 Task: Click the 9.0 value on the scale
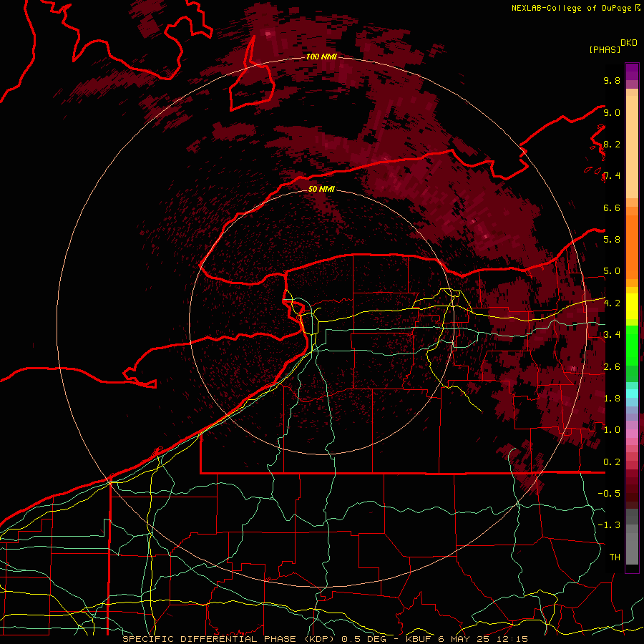click(x=612, y=112)
